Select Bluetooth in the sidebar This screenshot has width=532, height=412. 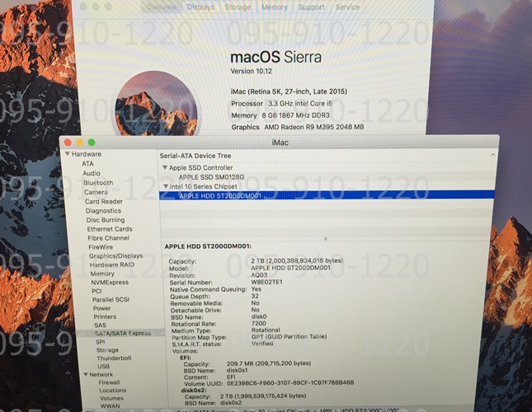point(98,183)
